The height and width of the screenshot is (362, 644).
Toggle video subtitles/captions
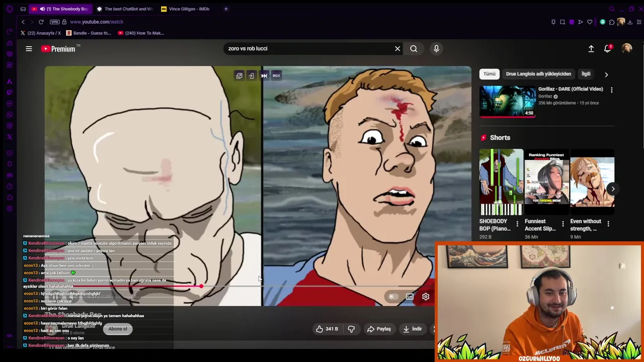(410, 297)
